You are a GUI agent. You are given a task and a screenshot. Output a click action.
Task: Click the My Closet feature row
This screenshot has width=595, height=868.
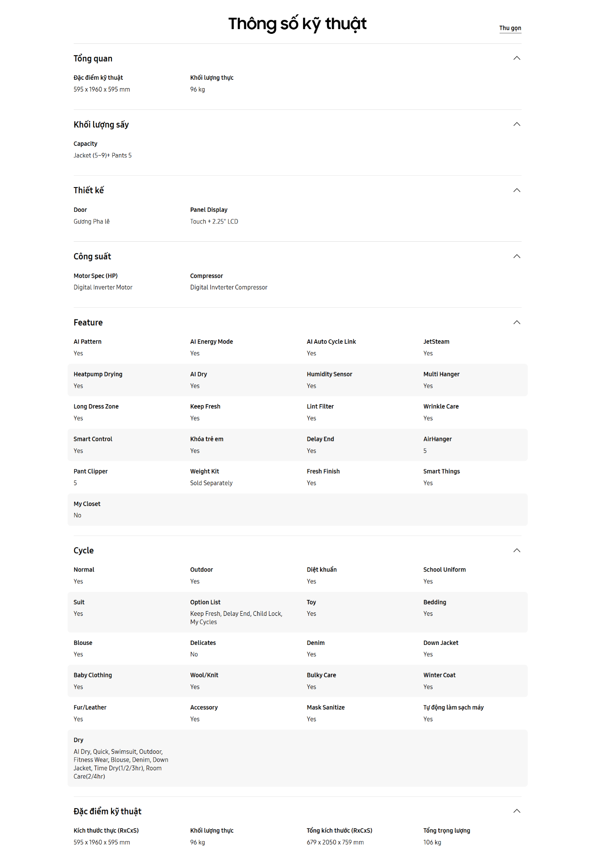297,510
